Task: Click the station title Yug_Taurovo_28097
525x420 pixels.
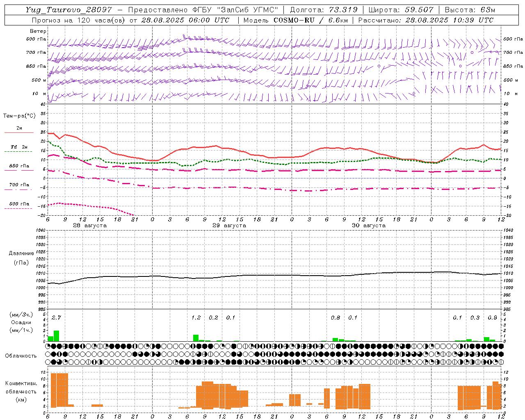Action: (68, 10)
